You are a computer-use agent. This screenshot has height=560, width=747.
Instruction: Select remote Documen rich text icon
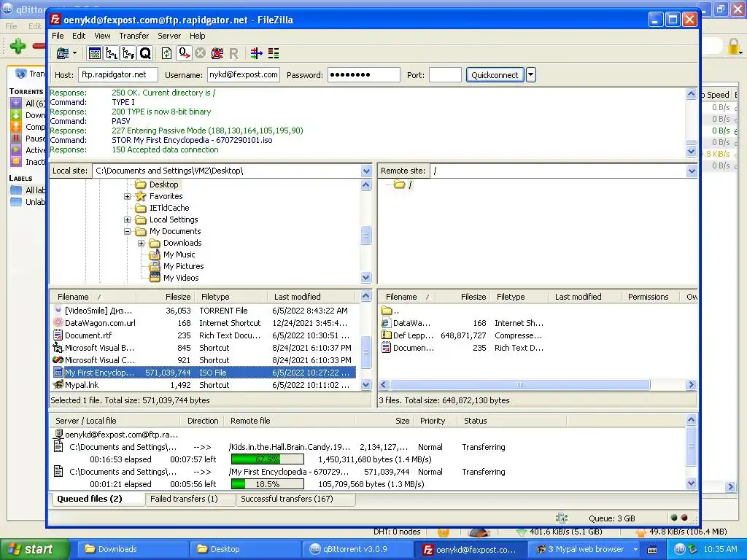click(387, 348)
